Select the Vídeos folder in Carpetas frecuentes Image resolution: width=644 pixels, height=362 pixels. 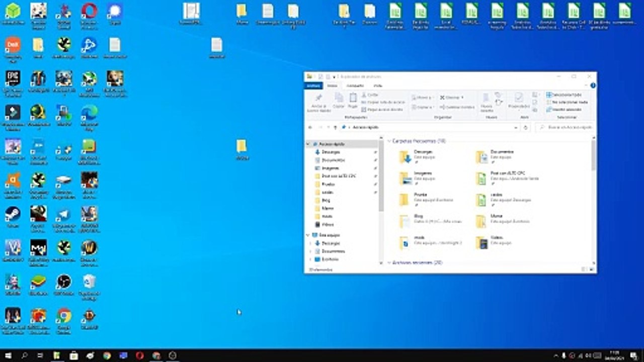[493, 243]
